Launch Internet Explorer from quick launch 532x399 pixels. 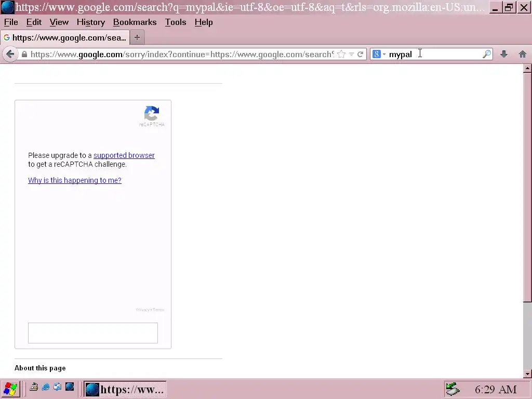click(x=46, y=387)
